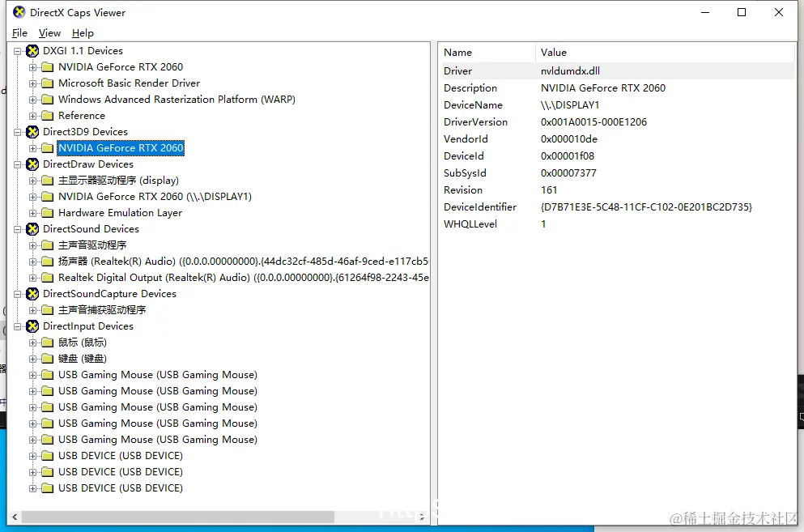Image resolution: width=804 pixels, height=532 pixels.
Task: Click the tree pane scroll right arrow
Action: click(423, 517)
